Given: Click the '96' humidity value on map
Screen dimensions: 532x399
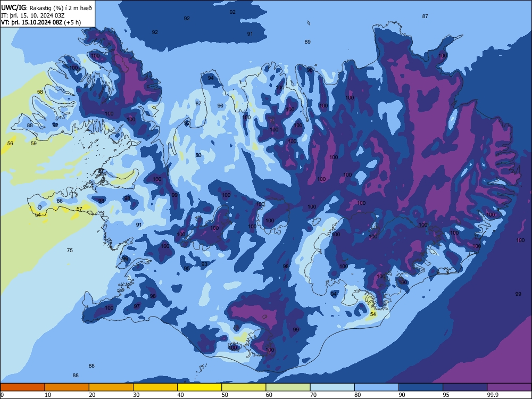Looking at the screenshot, I should pos(125,259).
